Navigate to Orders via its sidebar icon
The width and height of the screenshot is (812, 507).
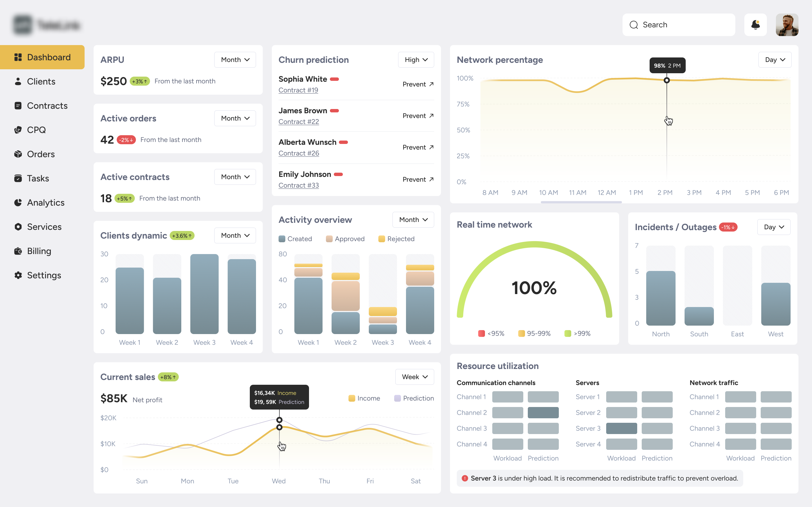pos(41,154)
